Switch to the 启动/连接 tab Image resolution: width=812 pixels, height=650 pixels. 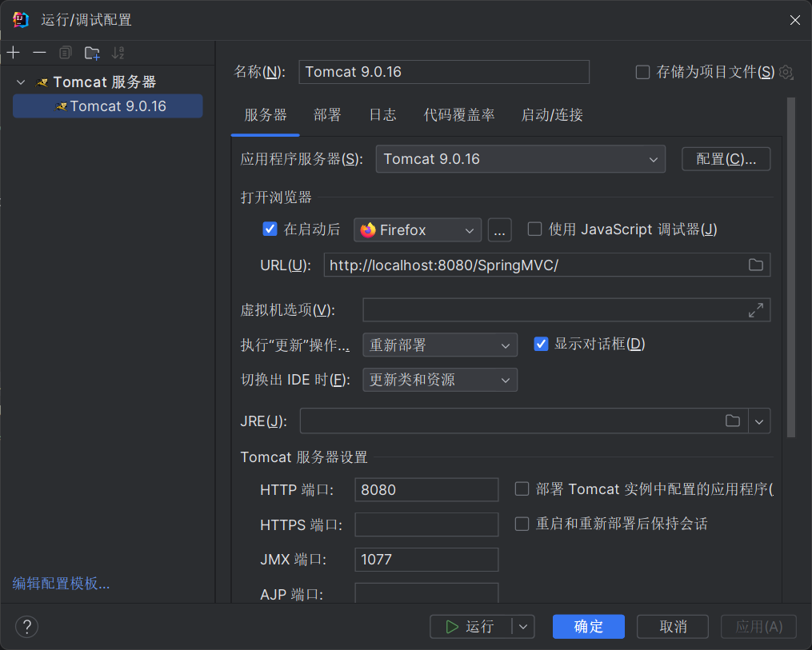pyautogui.click(x=552, y=115)
